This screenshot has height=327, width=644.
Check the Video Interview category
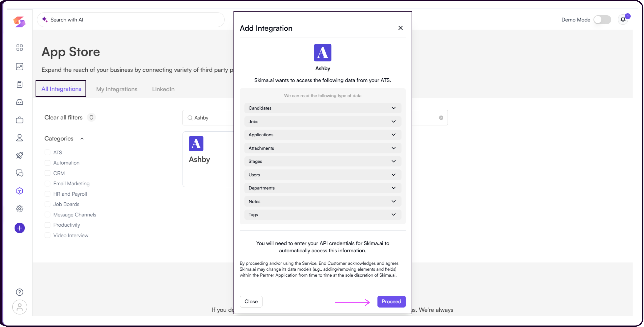point(47,235)
